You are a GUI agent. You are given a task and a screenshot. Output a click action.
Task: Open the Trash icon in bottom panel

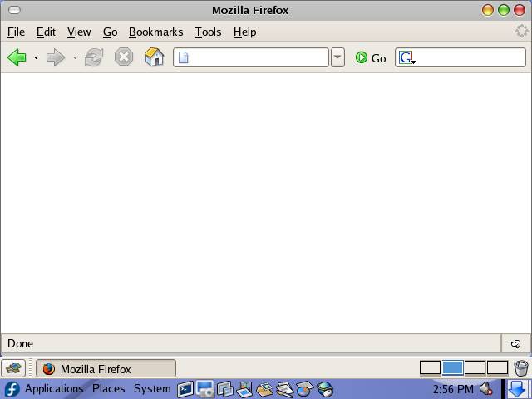point(520,367)
